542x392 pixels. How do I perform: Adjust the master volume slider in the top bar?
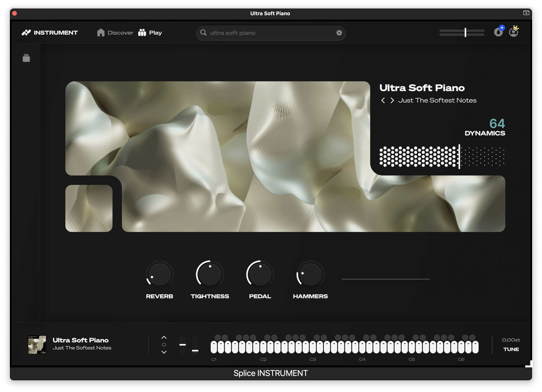coord(465,32)
